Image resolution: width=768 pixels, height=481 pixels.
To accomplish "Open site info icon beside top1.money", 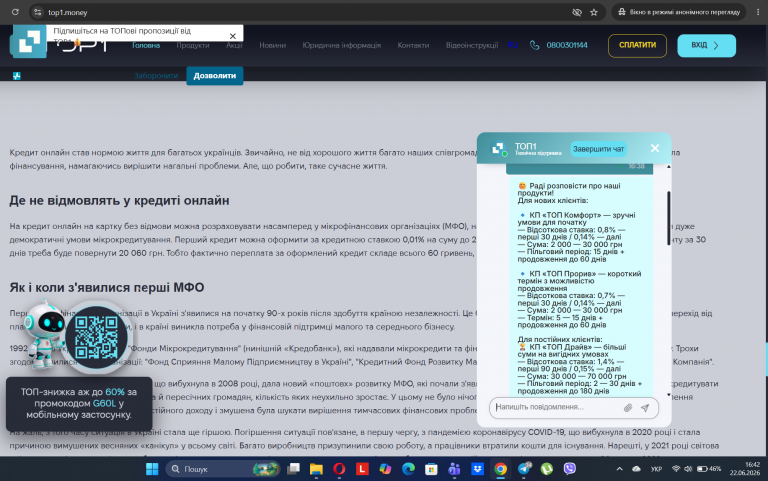I will coord(38,12).
